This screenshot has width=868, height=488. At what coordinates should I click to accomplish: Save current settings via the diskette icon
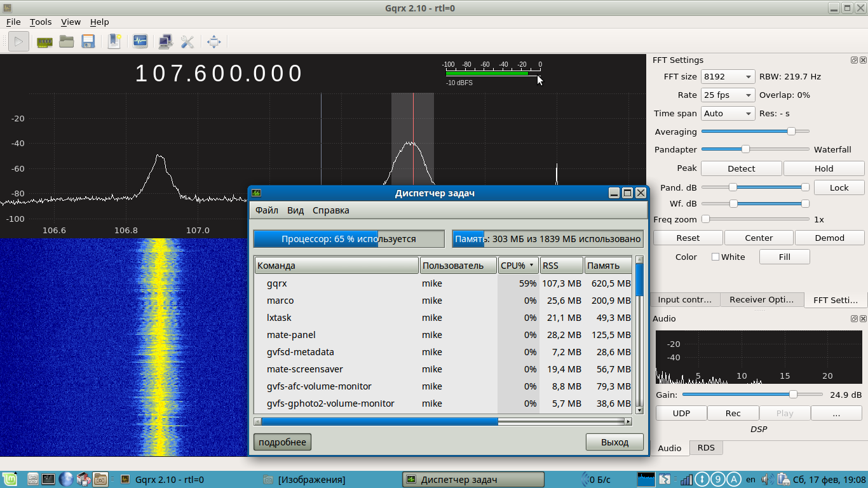point(88,41)
